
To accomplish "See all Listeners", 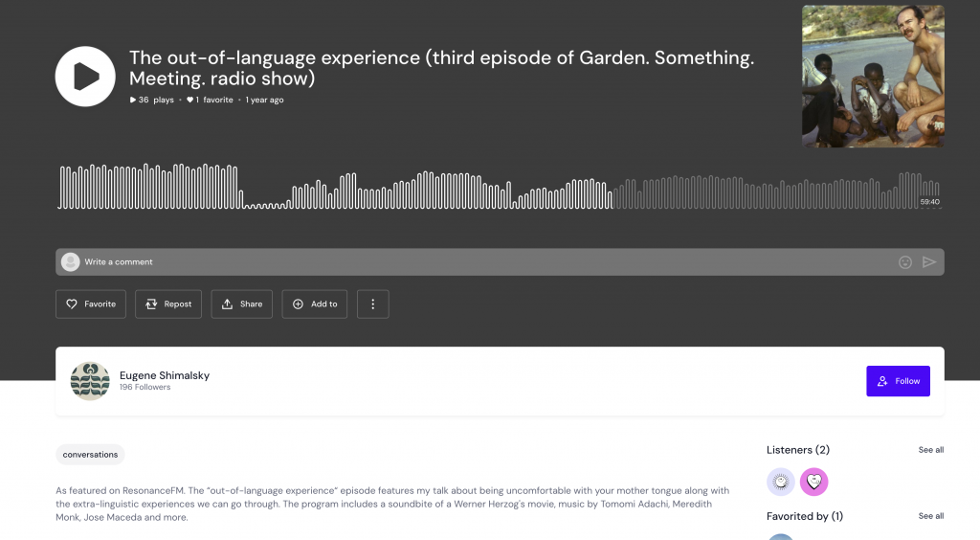I will click(930, 450).
